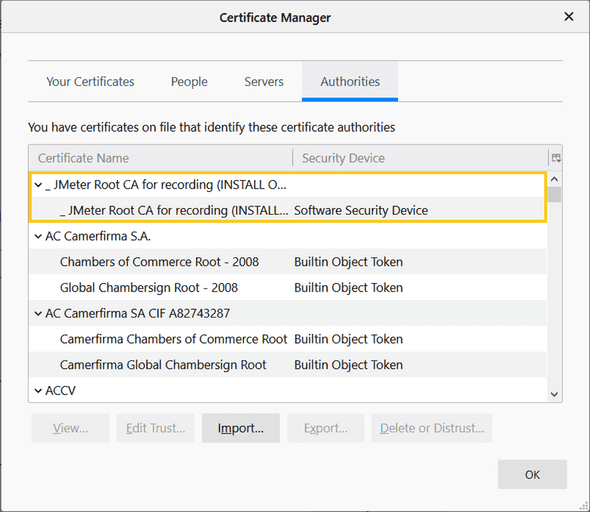The width and height of the screenshot is (590, 512).
Task: Click the scroll down arrow of the list
Action: [554, 394]
